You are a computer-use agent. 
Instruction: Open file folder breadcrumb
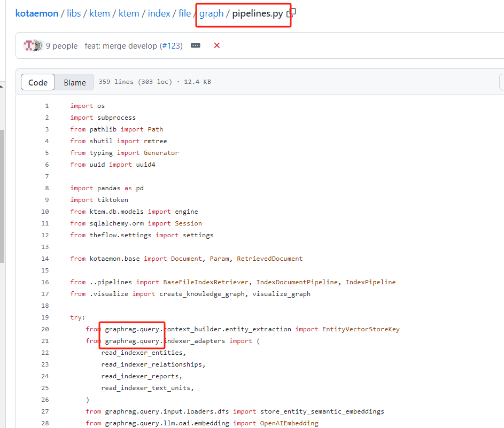click(x=184, y=13)
